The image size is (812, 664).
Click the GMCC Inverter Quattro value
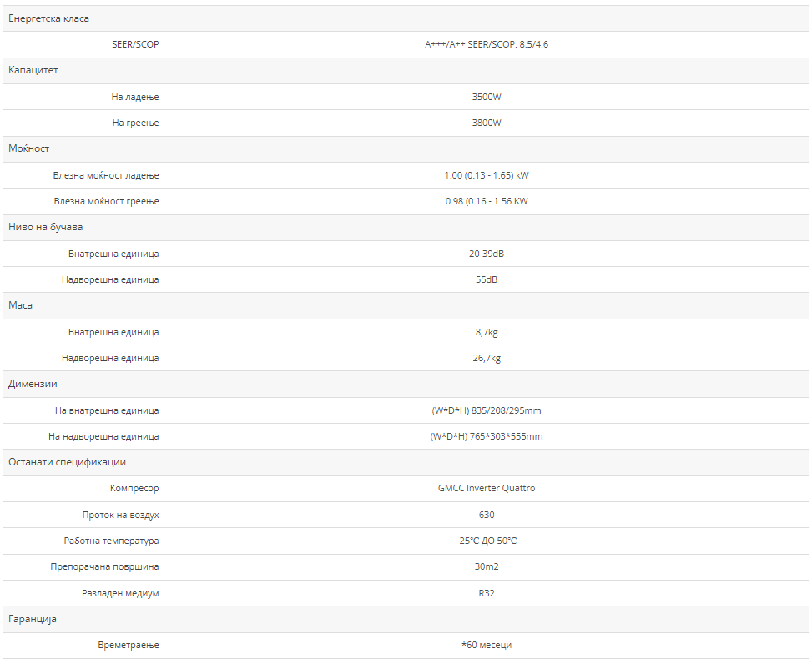487,488
